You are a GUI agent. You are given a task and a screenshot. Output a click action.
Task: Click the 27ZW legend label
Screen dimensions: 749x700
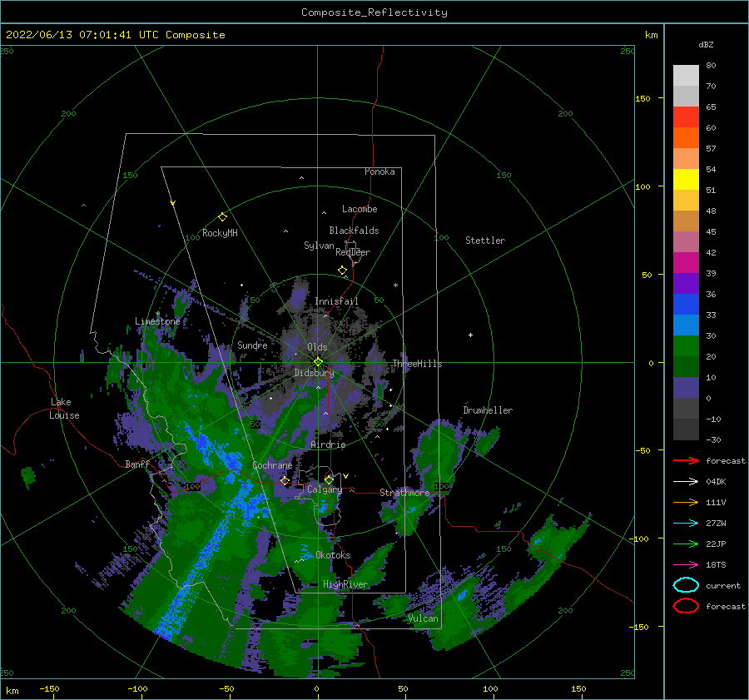(x=716, y=524)
